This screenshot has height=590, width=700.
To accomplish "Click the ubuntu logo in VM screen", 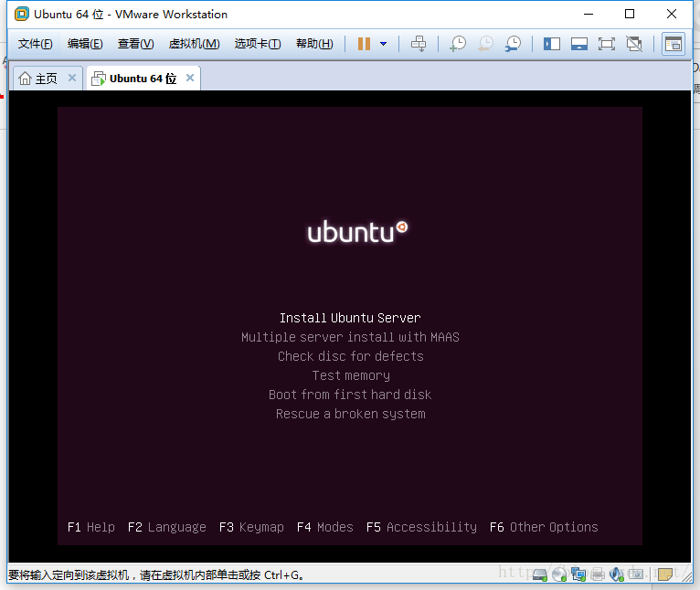I will click(357, 232).
